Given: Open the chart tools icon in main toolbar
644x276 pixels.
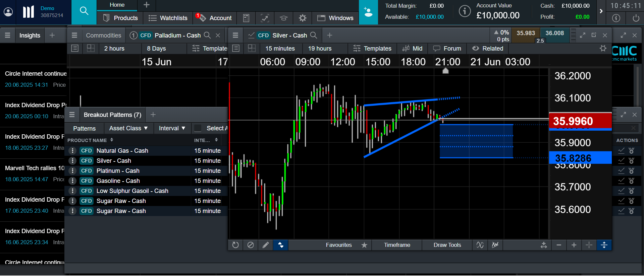Looking at the screenshot, I should click(265, 18).
